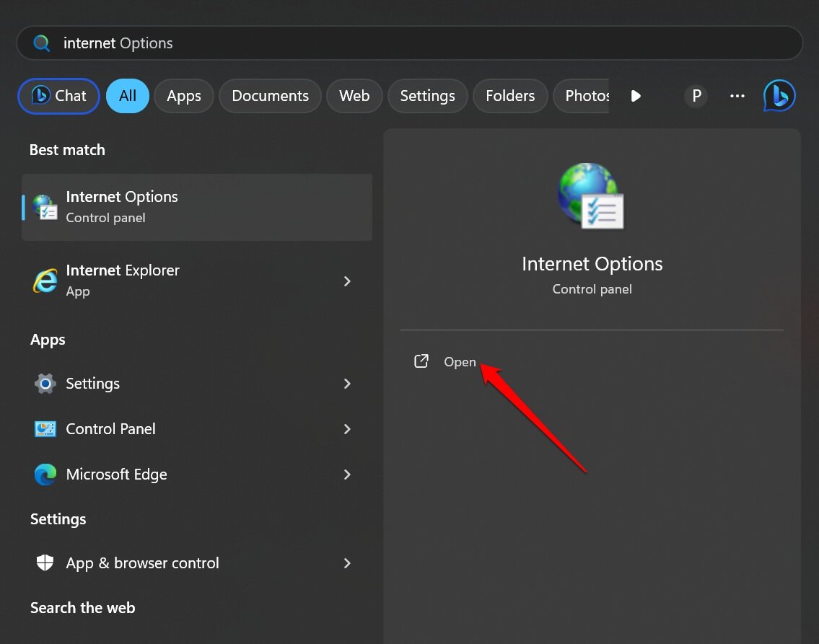Open the three-dot overflow menu
Image resolution: width=819 pixels, height=644 pixels.
coord(737,95)
